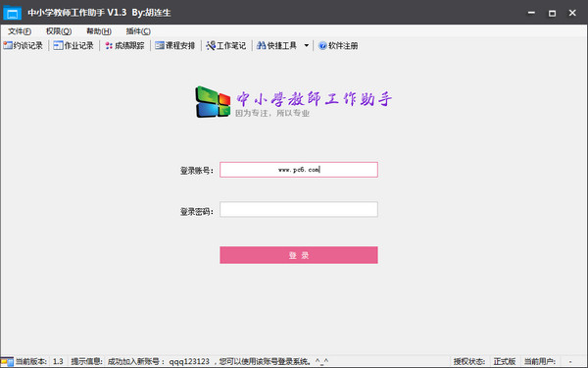Screen dimensions: 588x368
Task: Click the 登录密码 label
Action: 197,212
